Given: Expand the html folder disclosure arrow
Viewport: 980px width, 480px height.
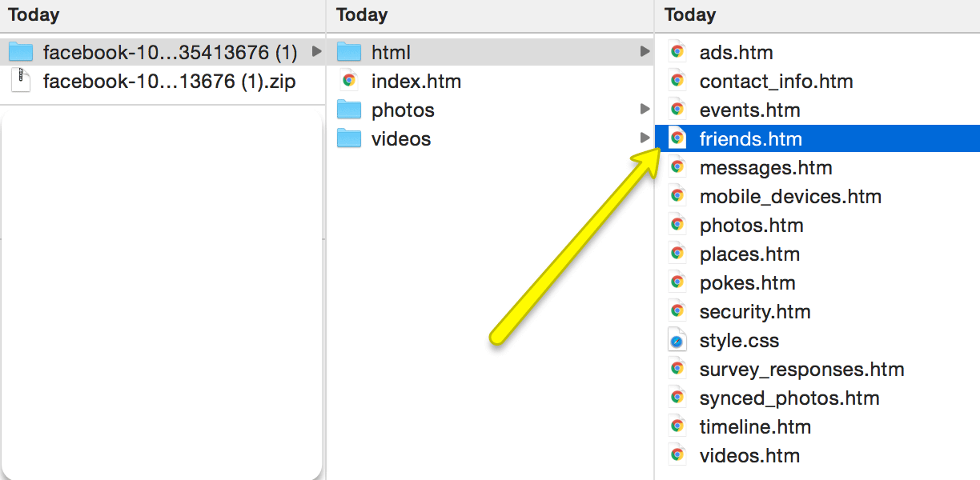Looking at the screenshot, I should [x=645, y=52].
